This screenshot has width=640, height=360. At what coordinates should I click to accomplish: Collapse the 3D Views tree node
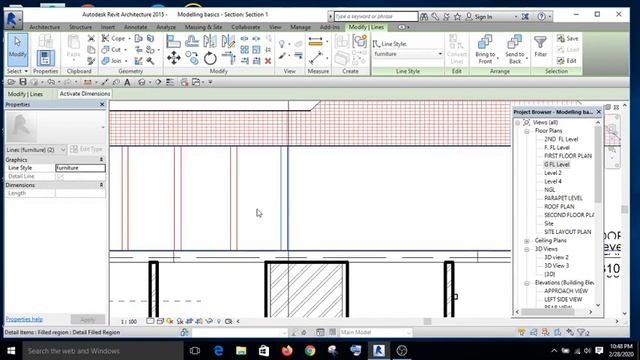[527, 249]
